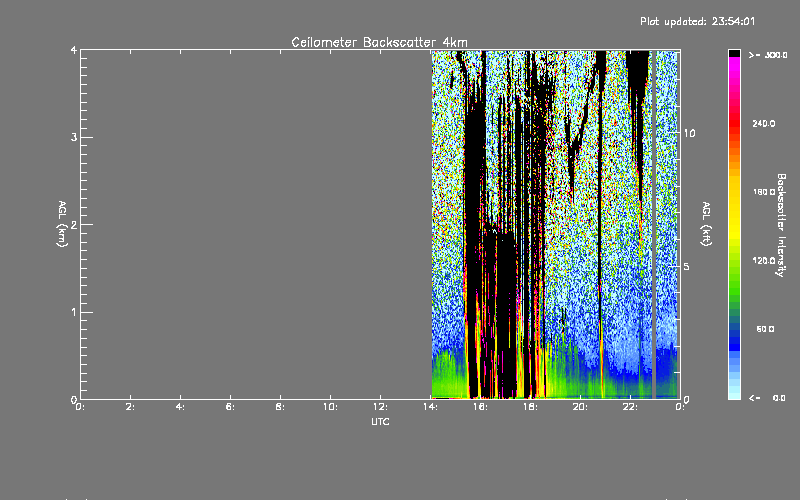Click the 'Backscatter Intensity' colorbar label
Image resolution: width=800 pixels, height=500 pixels.
coord(781,225)
